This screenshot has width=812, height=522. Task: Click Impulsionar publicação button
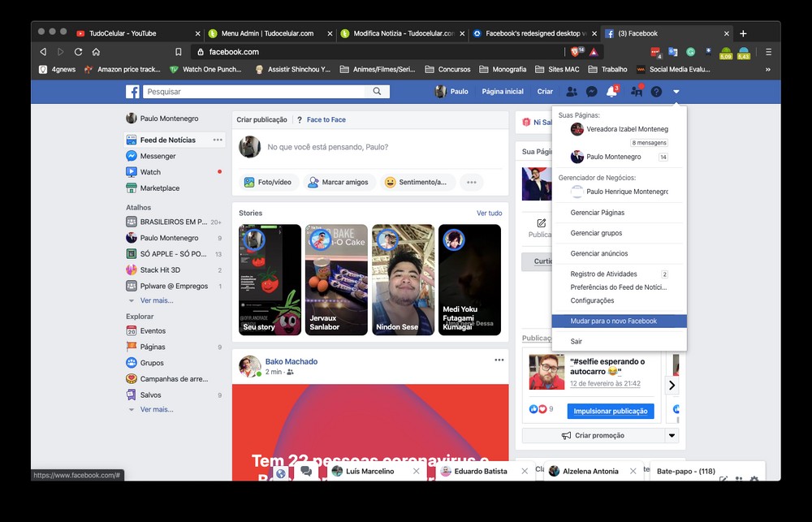(611, 411)
